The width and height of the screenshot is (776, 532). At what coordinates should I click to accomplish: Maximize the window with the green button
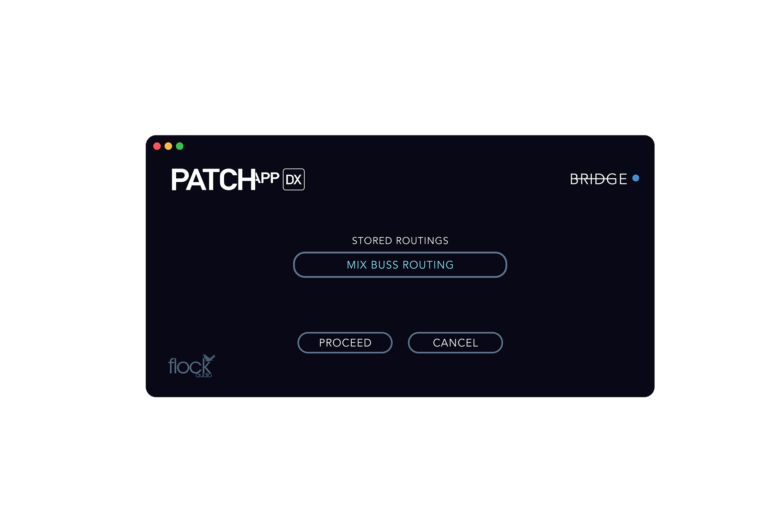pos(180,146)
